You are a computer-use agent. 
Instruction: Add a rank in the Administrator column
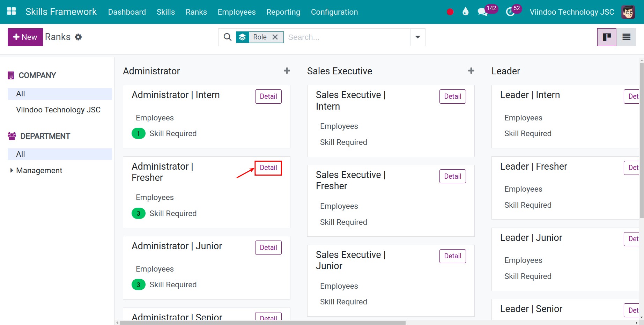[287, 71]
